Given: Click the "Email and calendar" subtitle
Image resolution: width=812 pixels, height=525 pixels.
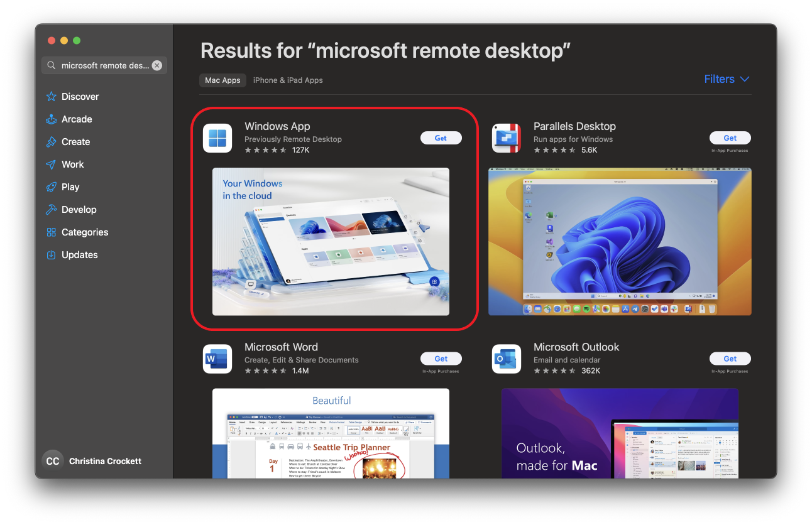Looking at the screenshot, I should pyautogui.click(x=567, y=360).
